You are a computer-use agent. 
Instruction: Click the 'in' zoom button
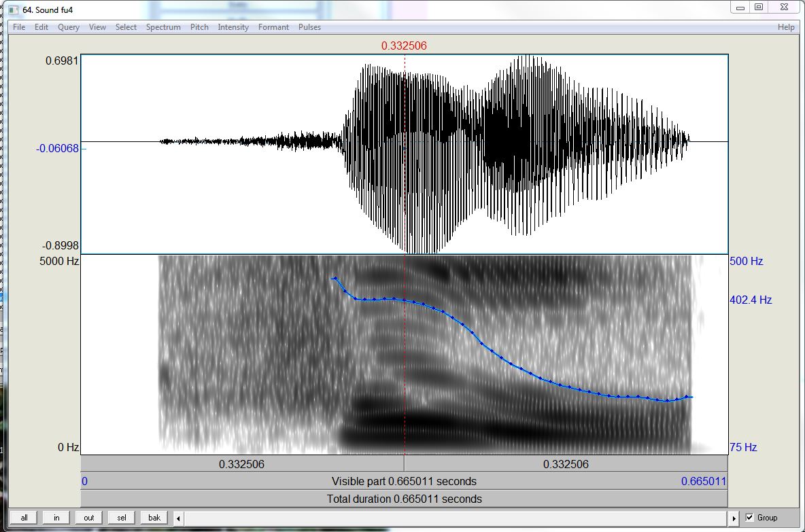point(56,518)
